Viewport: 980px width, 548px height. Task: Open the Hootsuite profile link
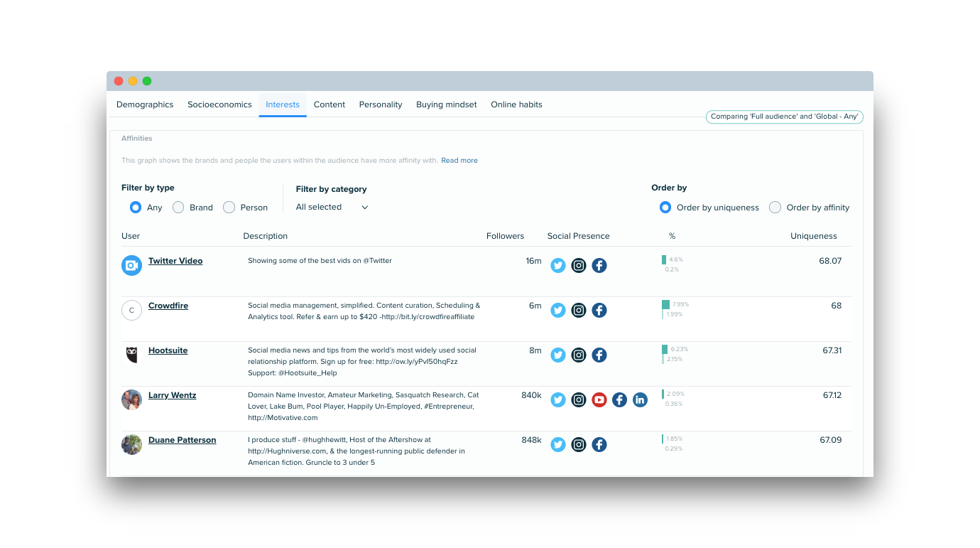[168, 350]
